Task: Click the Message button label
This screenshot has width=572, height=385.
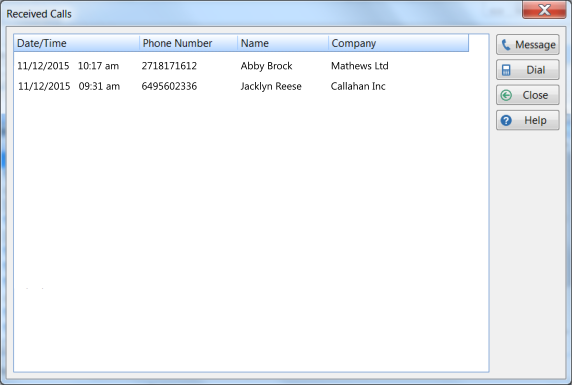Action: click(x=535, y=45)
